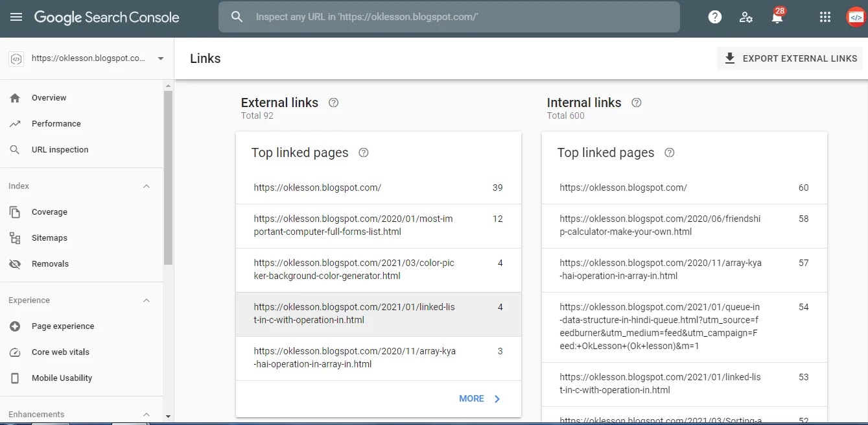Open the help question mark icon
Image resolution: width=868 pixels, height=425 pixels.
tap(715, 18)
